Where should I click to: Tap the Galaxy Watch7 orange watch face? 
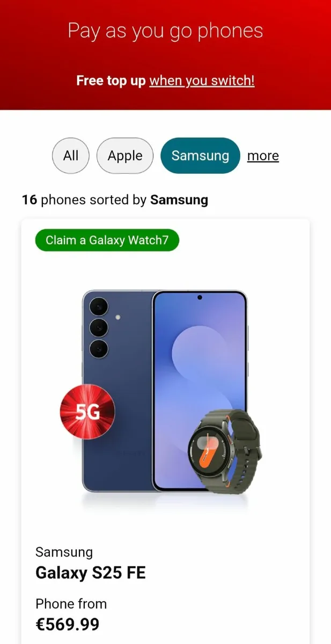(x=210, y=448)
